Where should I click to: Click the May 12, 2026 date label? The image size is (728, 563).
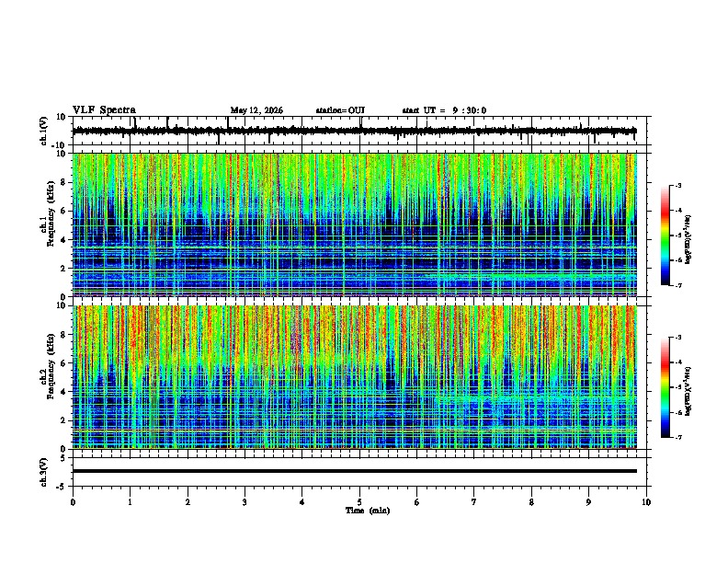point(256,110)
